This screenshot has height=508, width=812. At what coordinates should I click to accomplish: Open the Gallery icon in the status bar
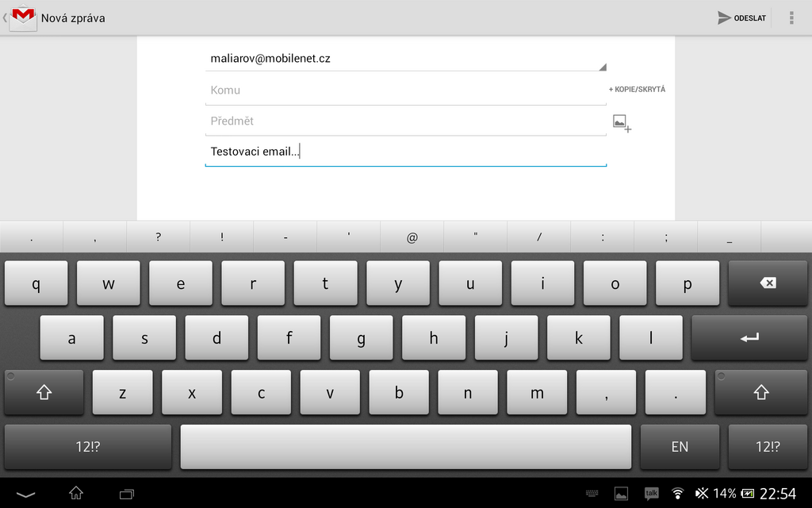[622, 492]
